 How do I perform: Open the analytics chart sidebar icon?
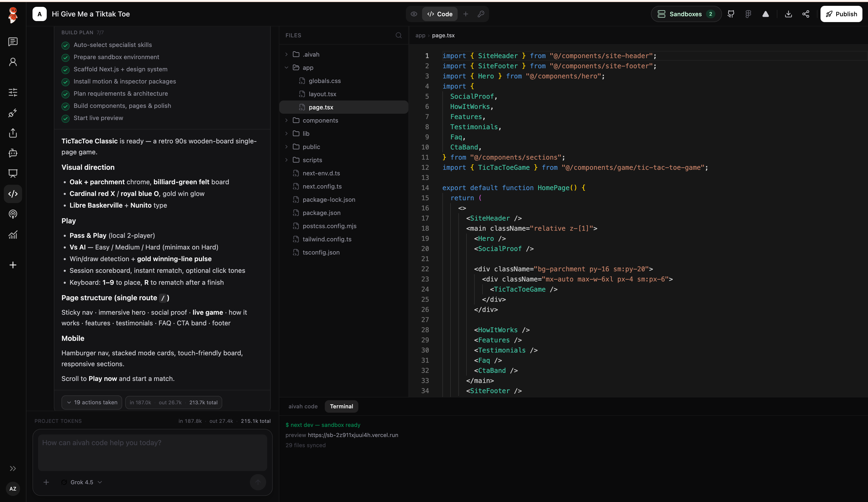(x=13, y=235)
